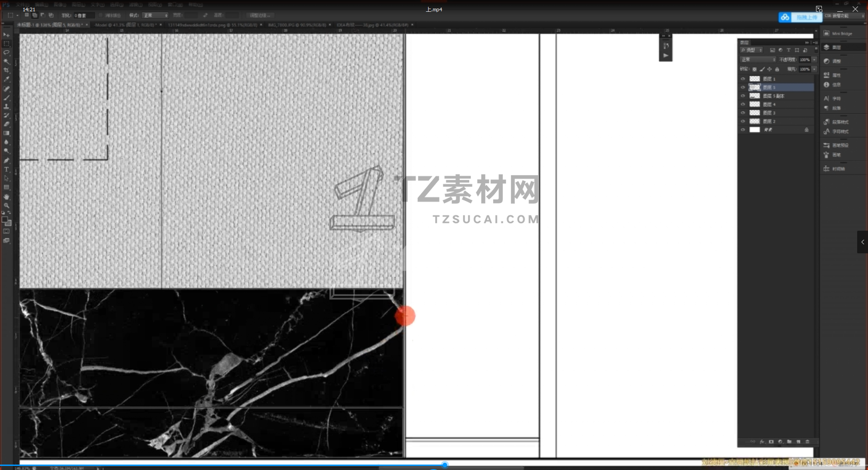
Task: Expand the collapsed side panel arrow
Action: 863,242
